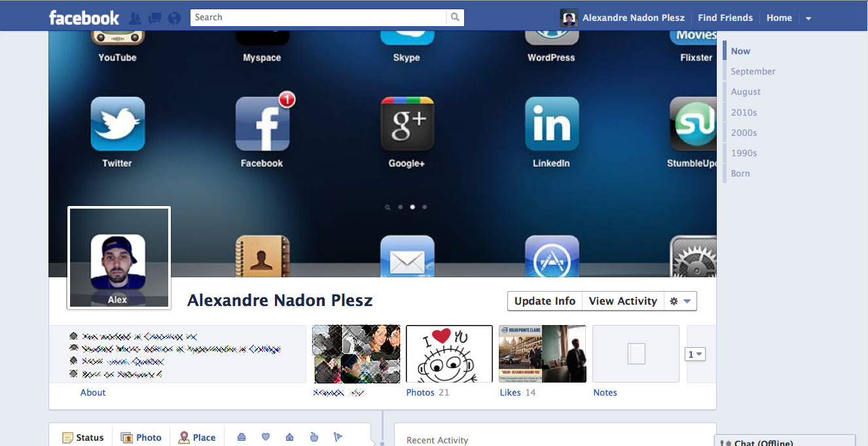
Task: Select the Family & Relationships heart icon
Action: tap(266, 436)
